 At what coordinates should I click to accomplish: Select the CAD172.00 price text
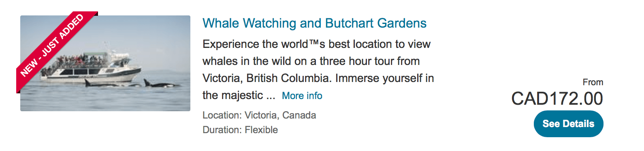click(x=557, y=99)
